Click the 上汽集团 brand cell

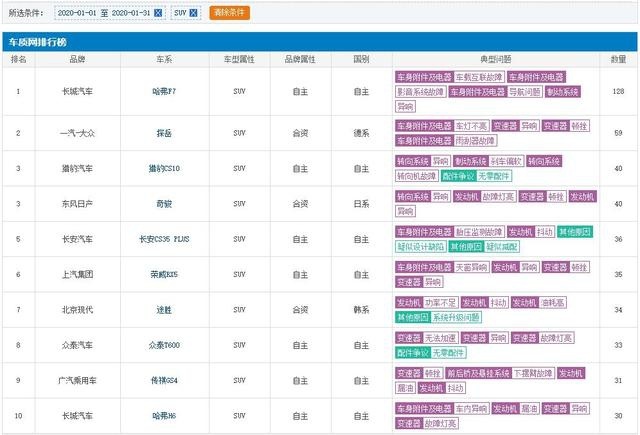tap(77, 274)
